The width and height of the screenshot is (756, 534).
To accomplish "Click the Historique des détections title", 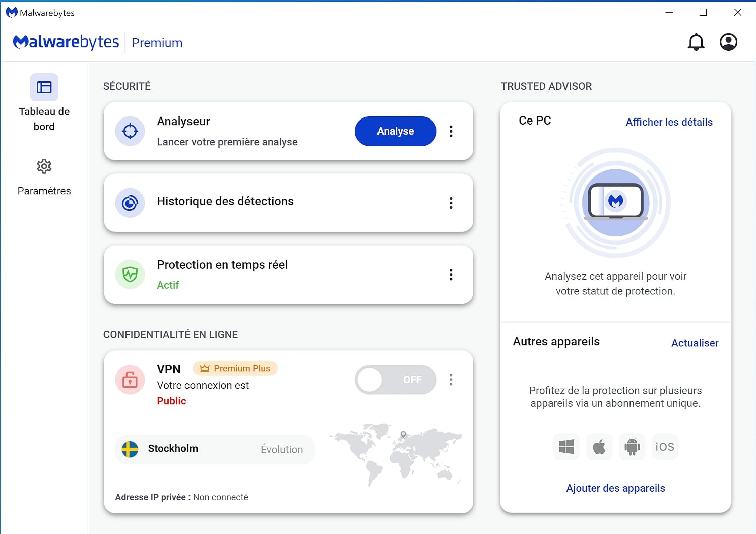I will 225,201.
